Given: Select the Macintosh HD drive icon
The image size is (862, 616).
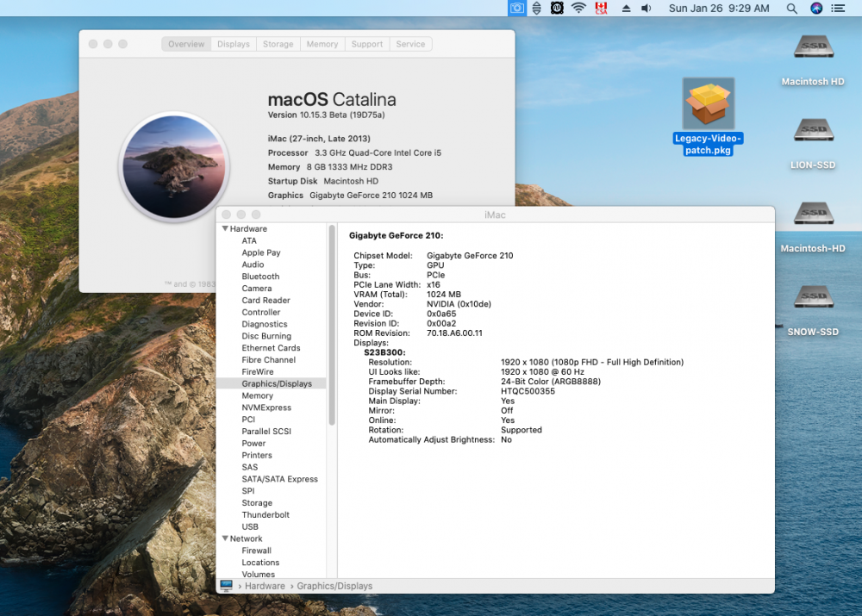Looking at the screenshot, I should 813,47.
